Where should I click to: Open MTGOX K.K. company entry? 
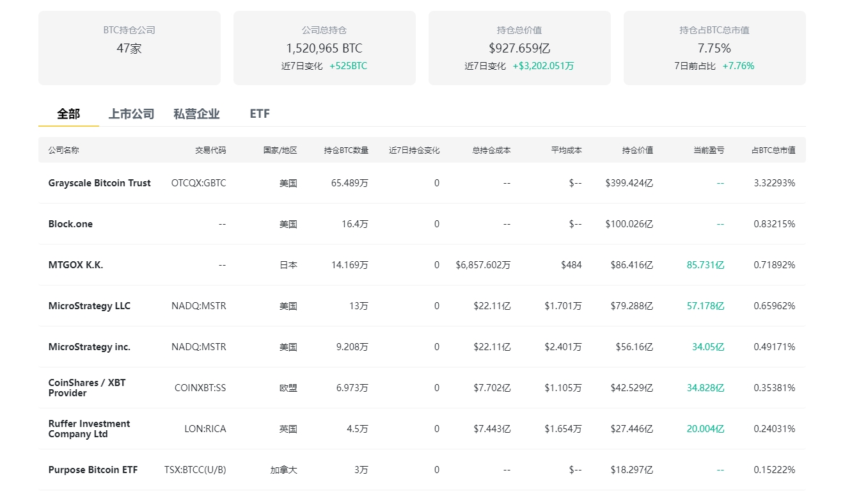75,265
